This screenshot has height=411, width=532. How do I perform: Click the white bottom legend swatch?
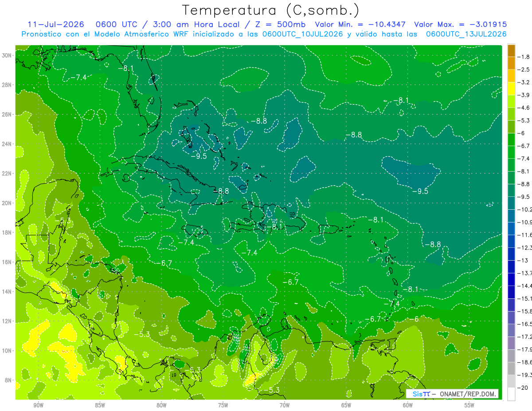point(511,394)
